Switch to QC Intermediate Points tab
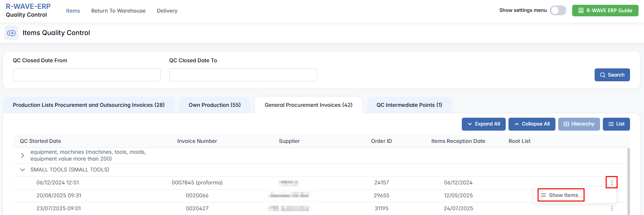Image resolution: width=644 pixels, height=215 pixels. pyautogui.click(x=409, y=105)
